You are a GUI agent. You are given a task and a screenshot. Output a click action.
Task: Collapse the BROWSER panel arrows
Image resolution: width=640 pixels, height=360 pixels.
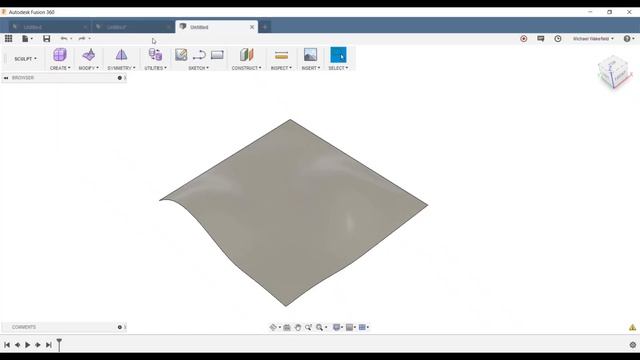(6, 78)
